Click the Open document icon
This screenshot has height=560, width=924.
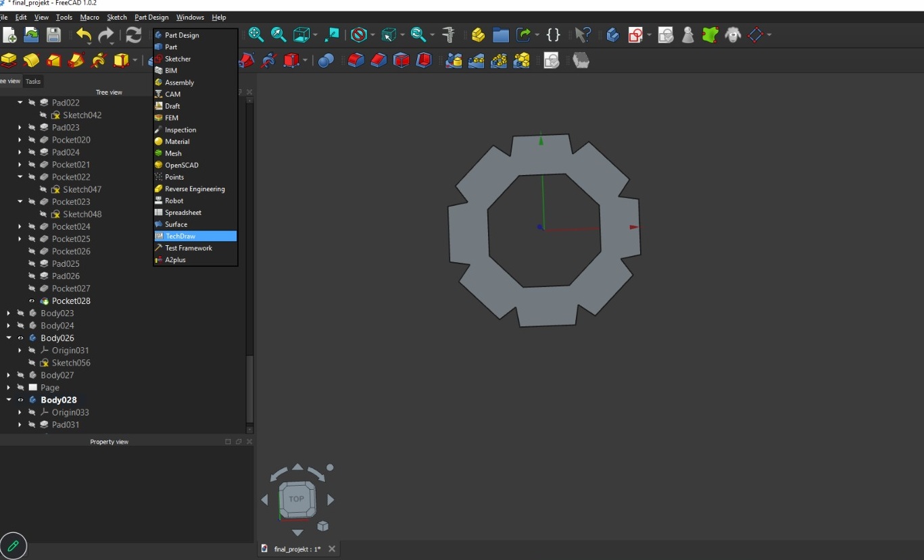coord(31,35)
